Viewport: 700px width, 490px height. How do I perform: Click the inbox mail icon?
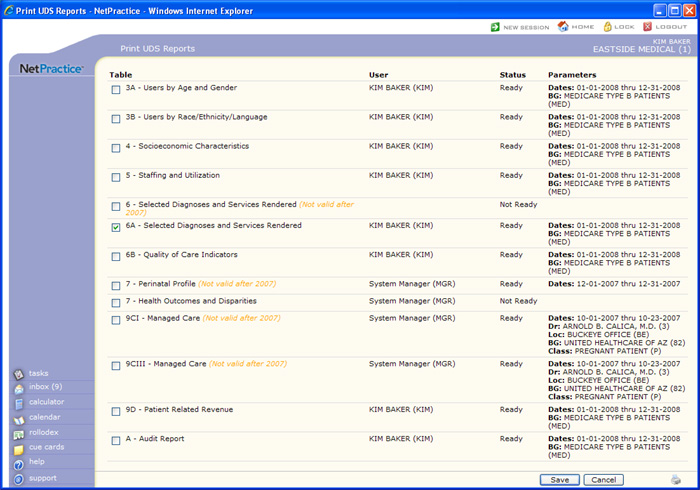[x=19, y=389]
